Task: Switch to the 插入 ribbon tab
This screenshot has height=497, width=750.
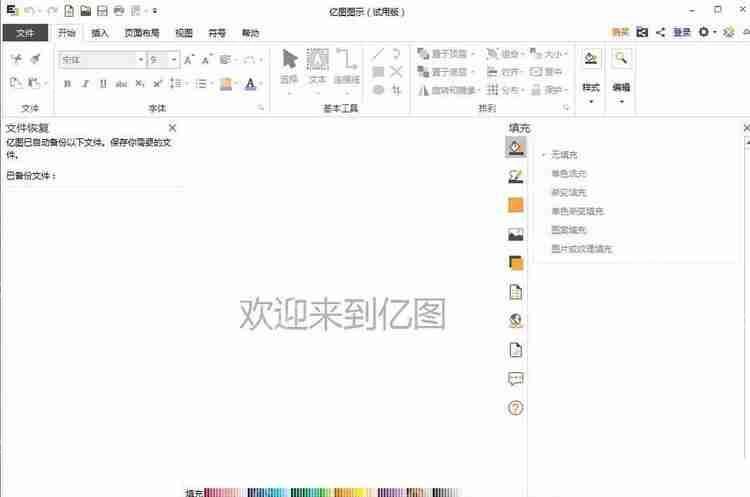Action: pyautogui.click(x=100, y=33)
